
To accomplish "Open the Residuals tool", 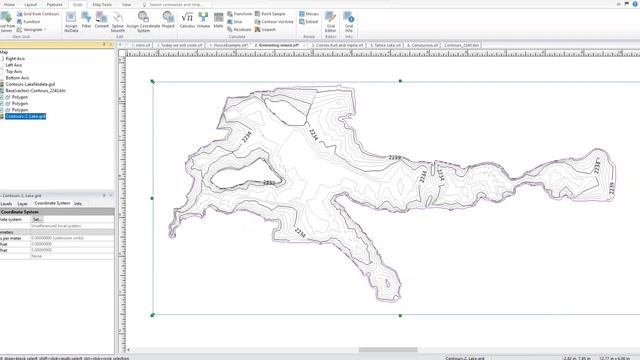I will tap(239, 29).
